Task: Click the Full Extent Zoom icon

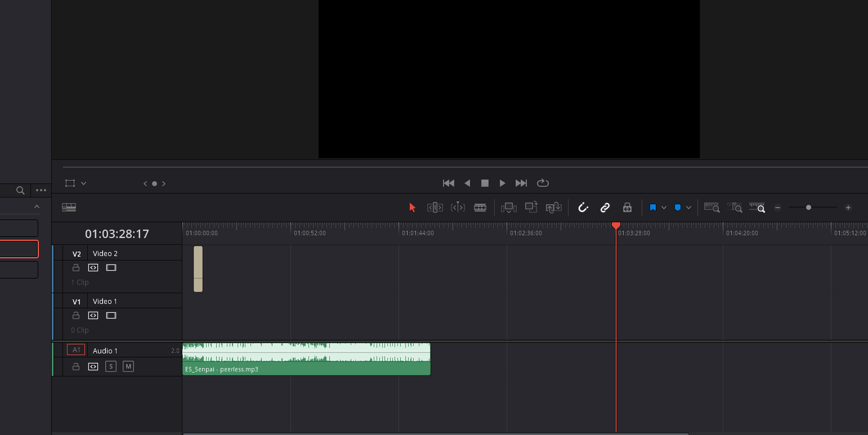Action: [x=712, y=208]
